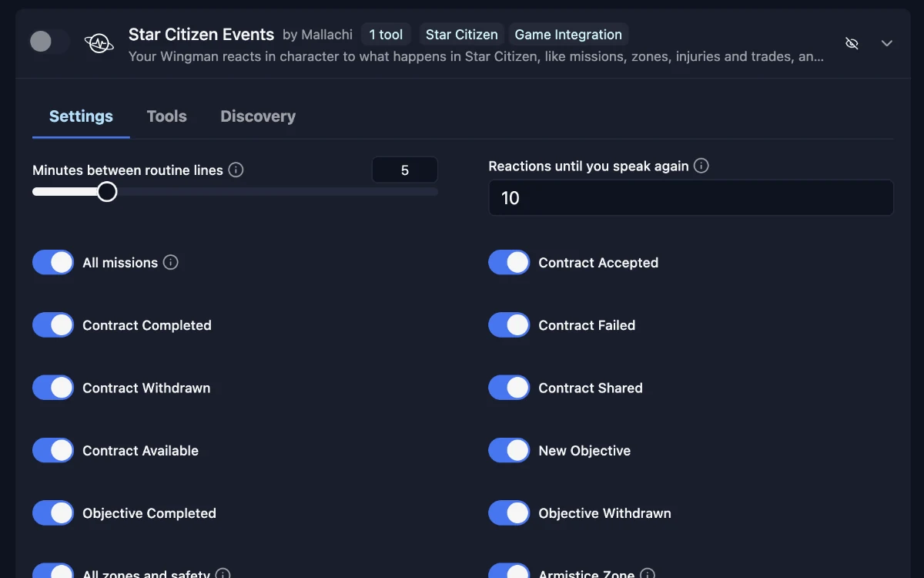This screenshot has width=924, height=578.
Task: Toggle the Contract Failed switch
Action: click(509, 325)
